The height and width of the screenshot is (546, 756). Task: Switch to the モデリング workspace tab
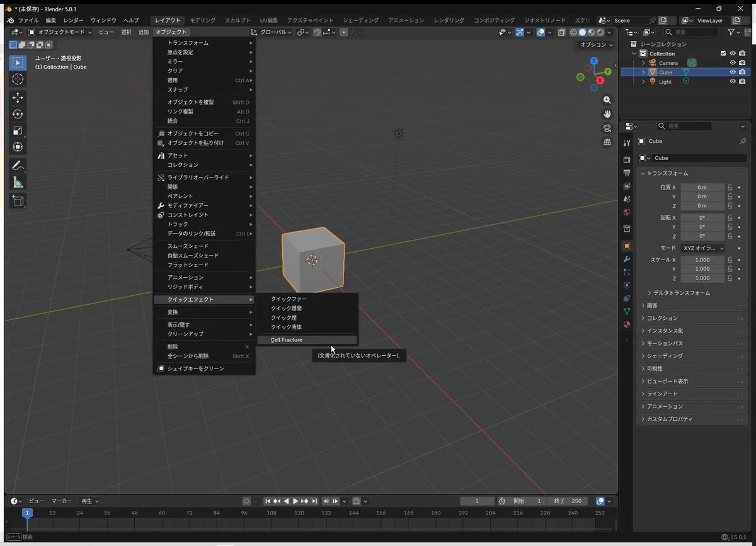[x=202, y=20]
